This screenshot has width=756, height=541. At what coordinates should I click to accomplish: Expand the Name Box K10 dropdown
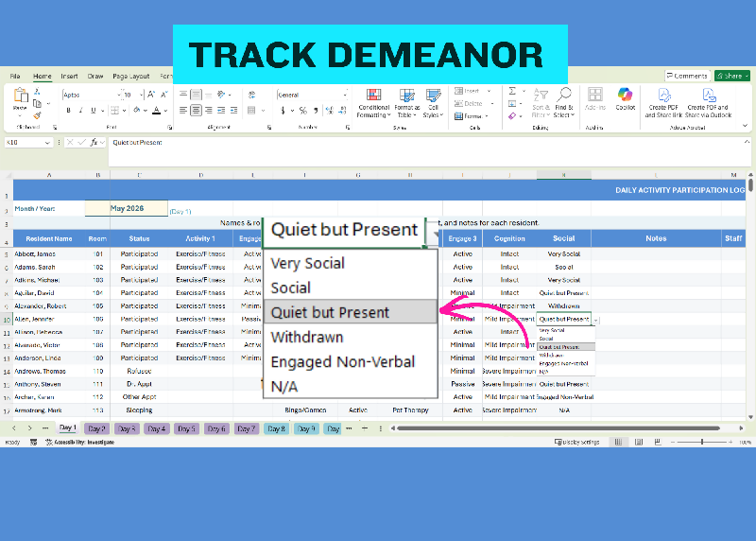point(47,143)
